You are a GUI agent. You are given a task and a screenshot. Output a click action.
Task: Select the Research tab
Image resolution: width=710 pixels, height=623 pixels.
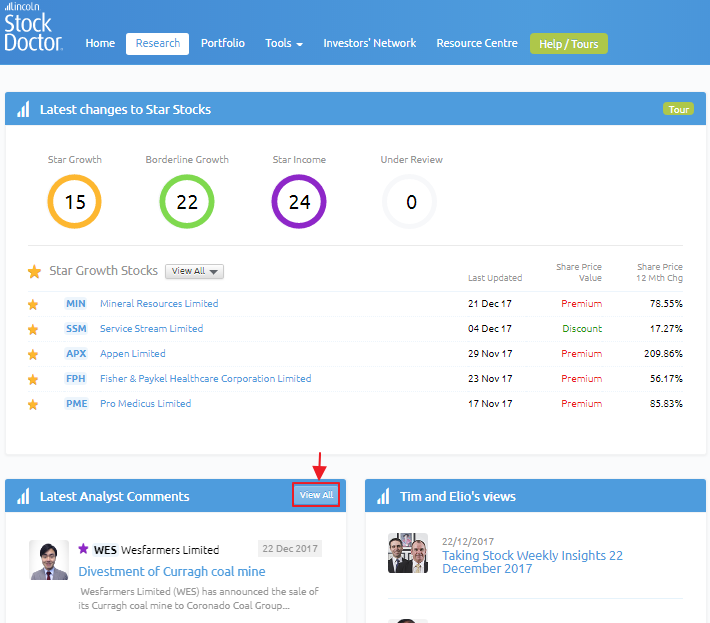pos(158,43)
